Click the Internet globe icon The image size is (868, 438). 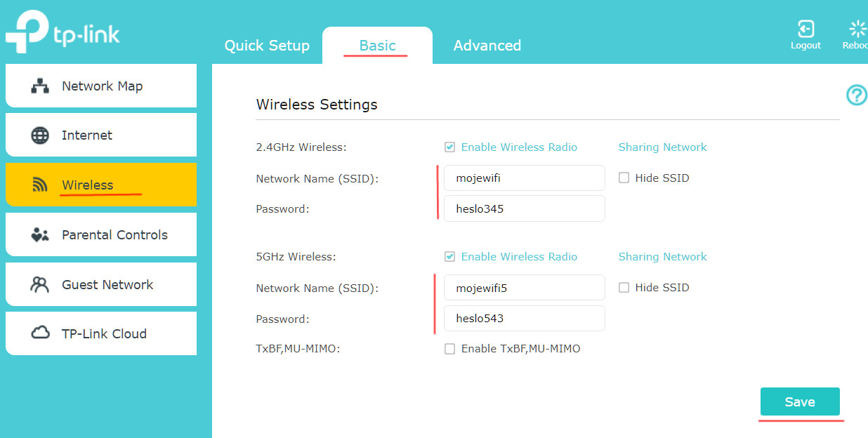[x=40, y=135]
